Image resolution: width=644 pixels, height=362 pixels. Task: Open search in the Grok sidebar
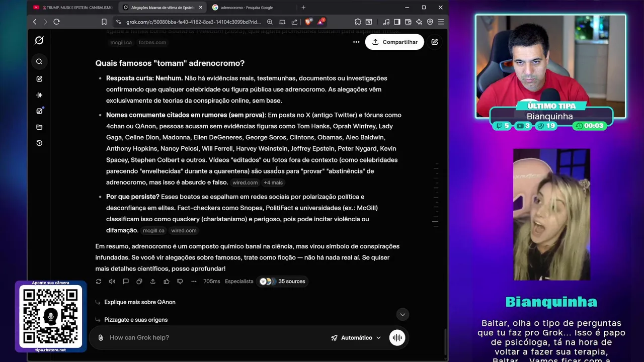(x=39, y=61)
